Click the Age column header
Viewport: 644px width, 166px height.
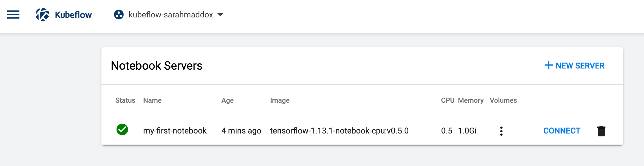point(228,100)
